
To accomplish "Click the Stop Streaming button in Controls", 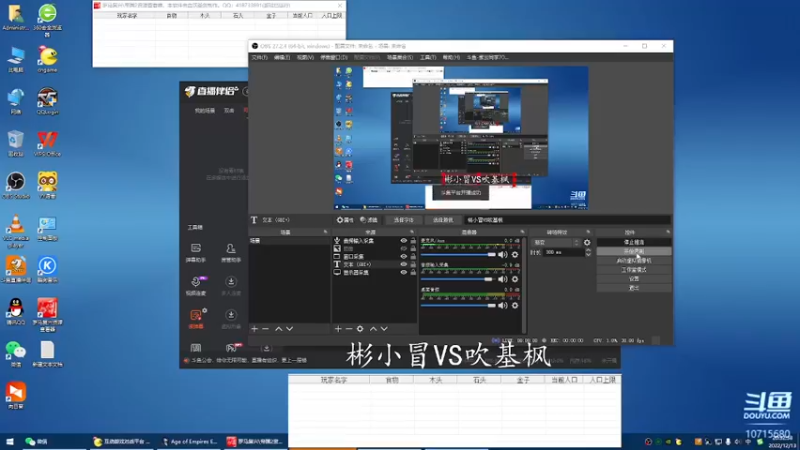I will point(634,242).
